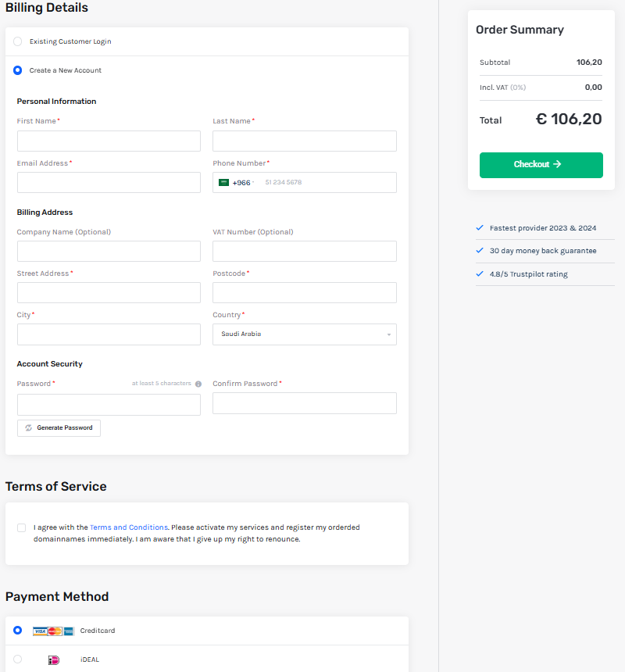
Task: Click the 30 day money back guarantee text
Action: pyautogui.click(x=543, y=251)
